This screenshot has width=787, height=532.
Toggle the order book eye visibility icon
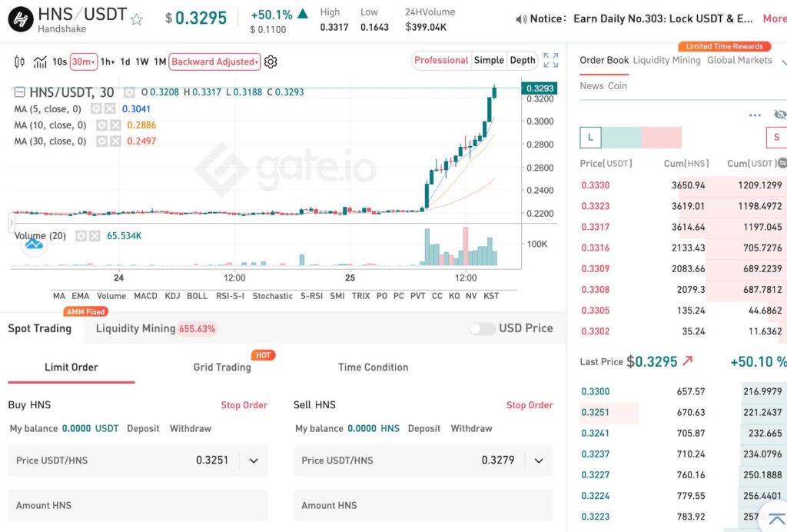pos(780,115)
